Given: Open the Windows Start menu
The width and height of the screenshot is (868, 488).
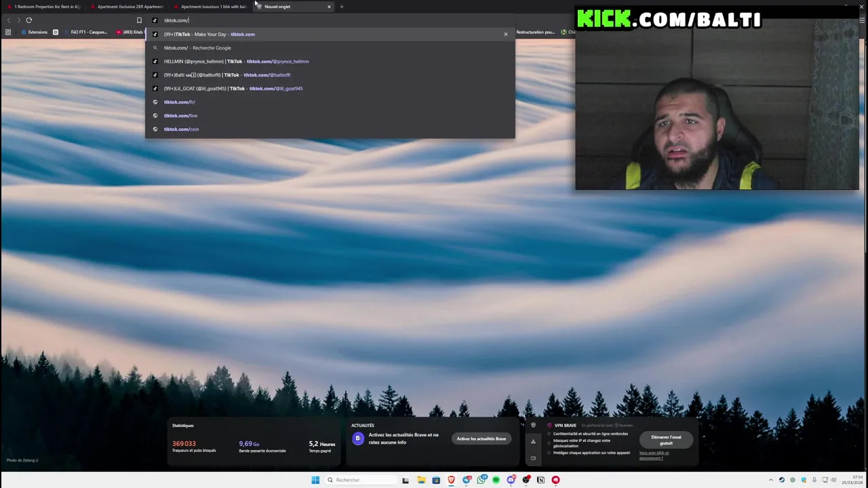Looking at the screenshot, I should [315, 480].
